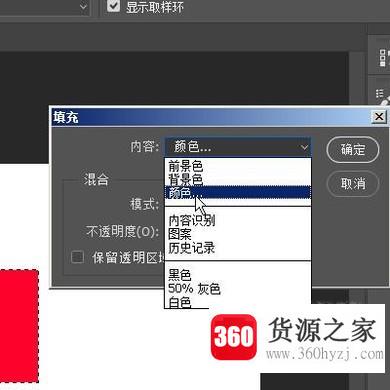Select 50% 灰色 fill option
390x390 pixels.
tap(238, 289)
